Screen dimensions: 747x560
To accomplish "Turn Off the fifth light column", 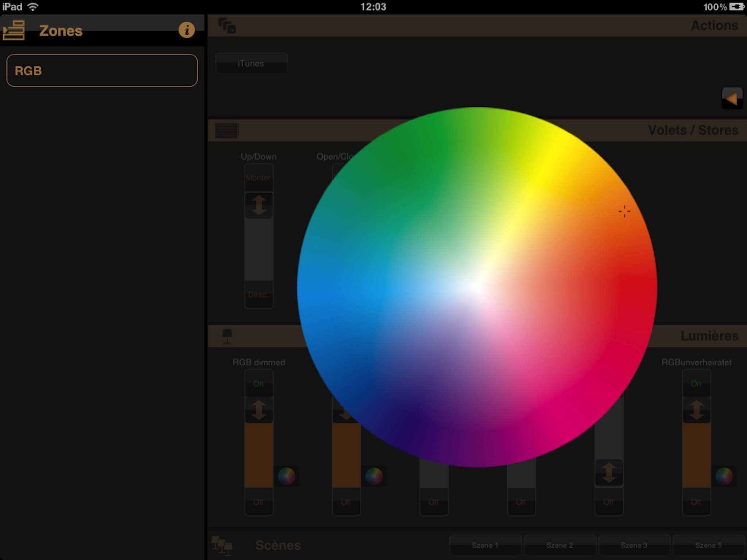I will click(609, 502).
